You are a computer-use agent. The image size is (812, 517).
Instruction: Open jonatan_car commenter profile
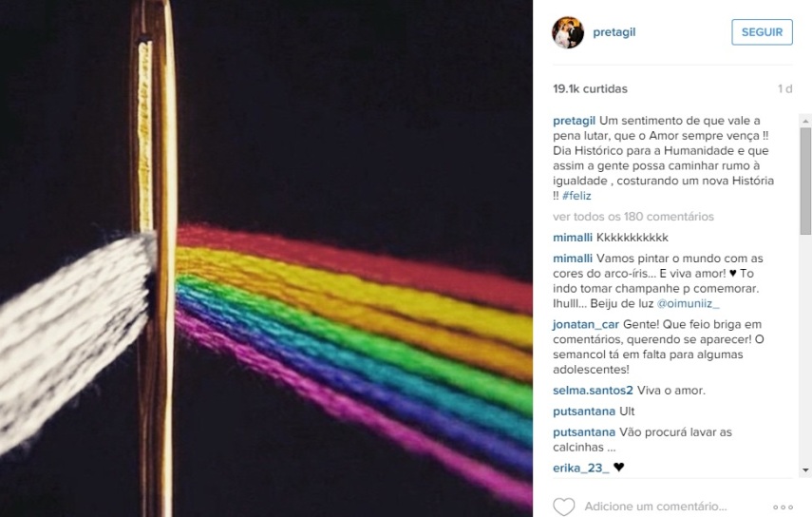pos(586,325)
